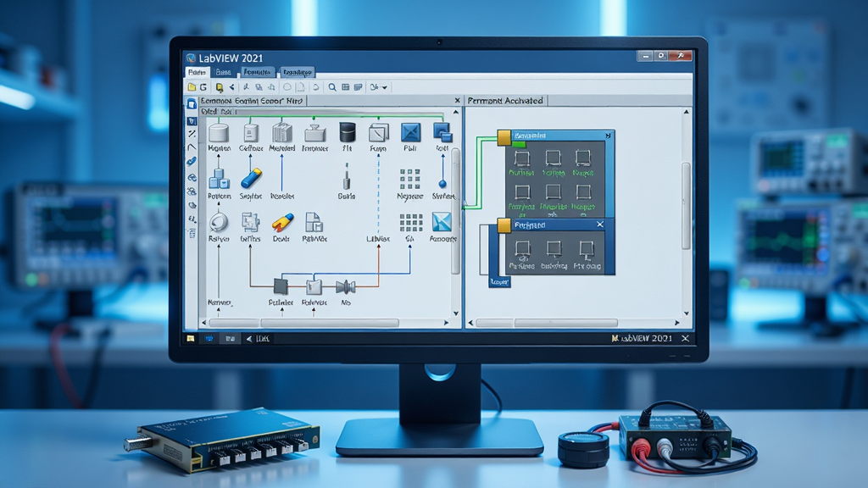This screenshot has width=868, height=488.
Task: Click the light square block between the diagram nodes
Action: [x=314, y=286]
